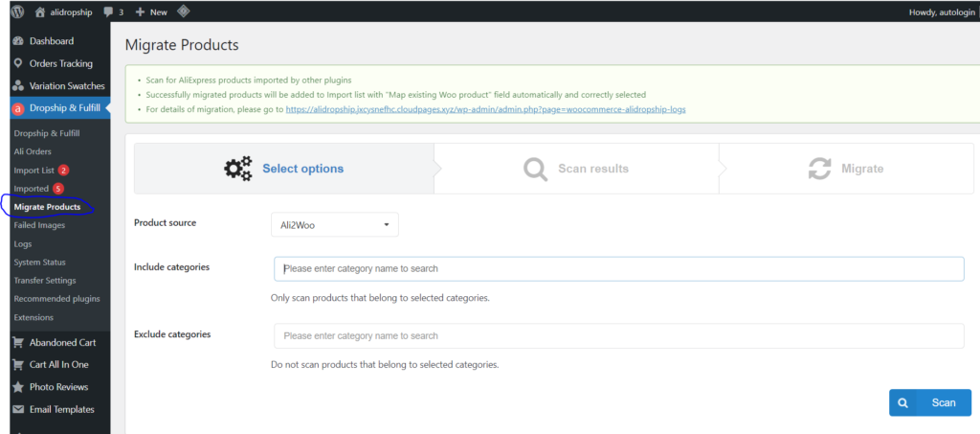
Task: Click the Abandoned Cart cart icon
Action: pos(18,343)
